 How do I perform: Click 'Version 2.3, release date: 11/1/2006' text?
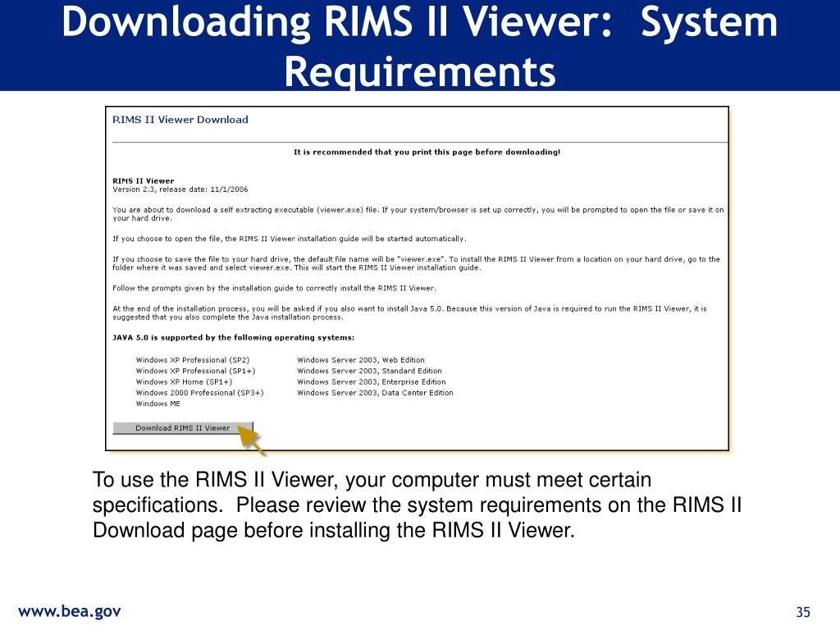coord(180,189)
